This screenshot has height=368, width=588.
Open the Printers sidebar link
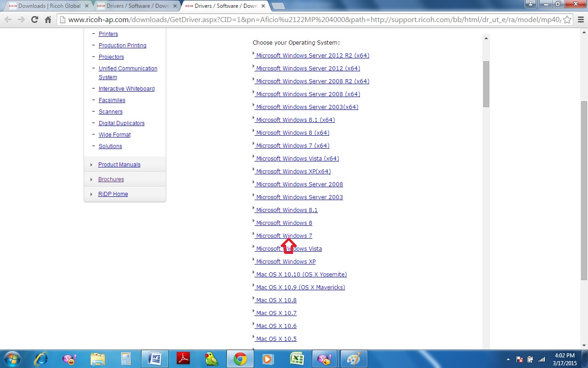108,34
